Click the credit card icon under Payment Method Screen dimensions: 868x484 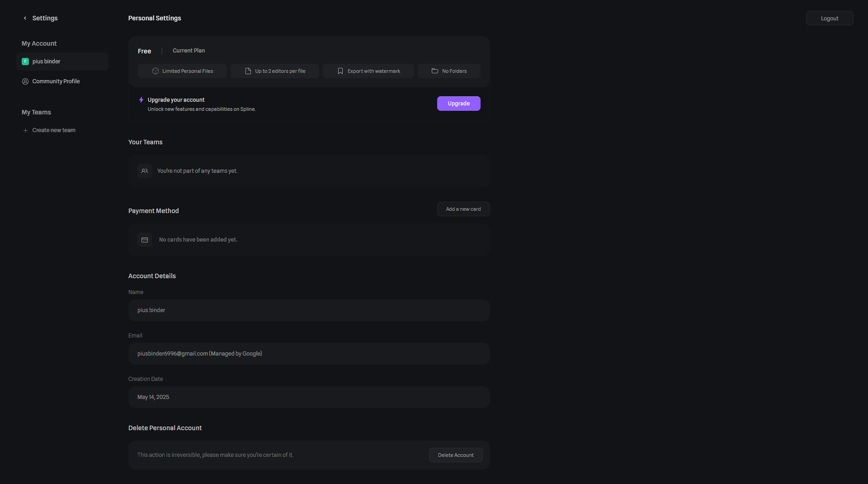coord(145,240)
